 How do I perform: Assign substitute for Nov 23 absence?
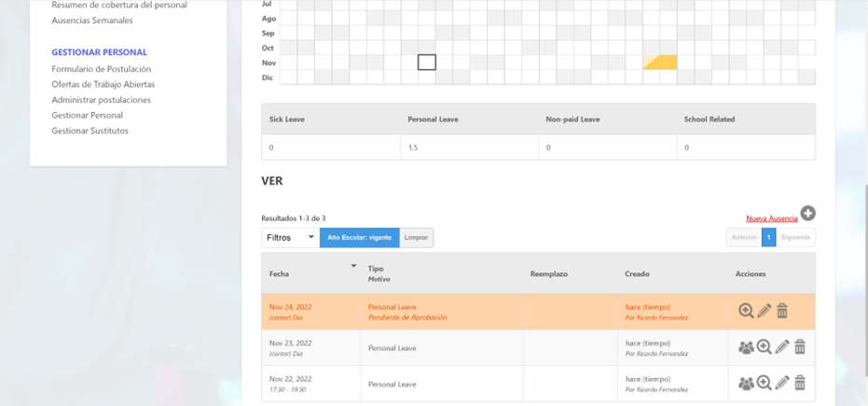click(x=746, y=347)
